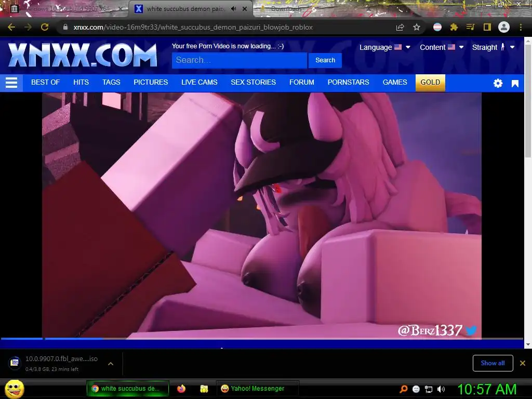The height and width of the screenshot is (399, 532).
Task: Open the Extensions puzzle-piece menu
Action: tap(454, 27)
